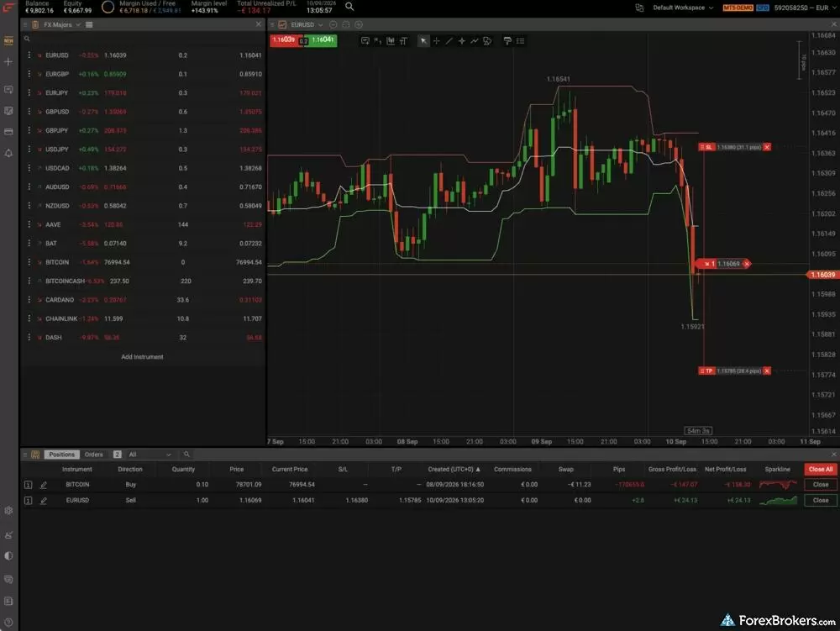Screen dimensions: 840x631
Task: Remove the take profit TP label on chart
Action: (767, 371)
